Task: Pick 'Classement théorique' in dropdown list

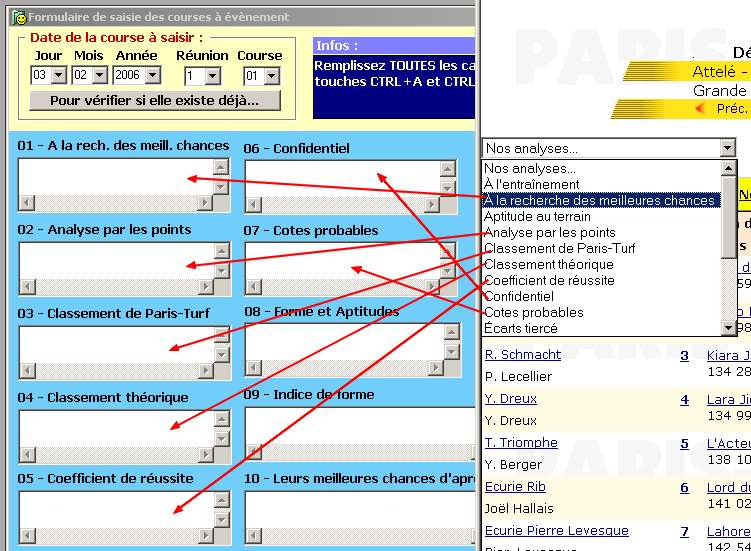Action: pos(602,264)
